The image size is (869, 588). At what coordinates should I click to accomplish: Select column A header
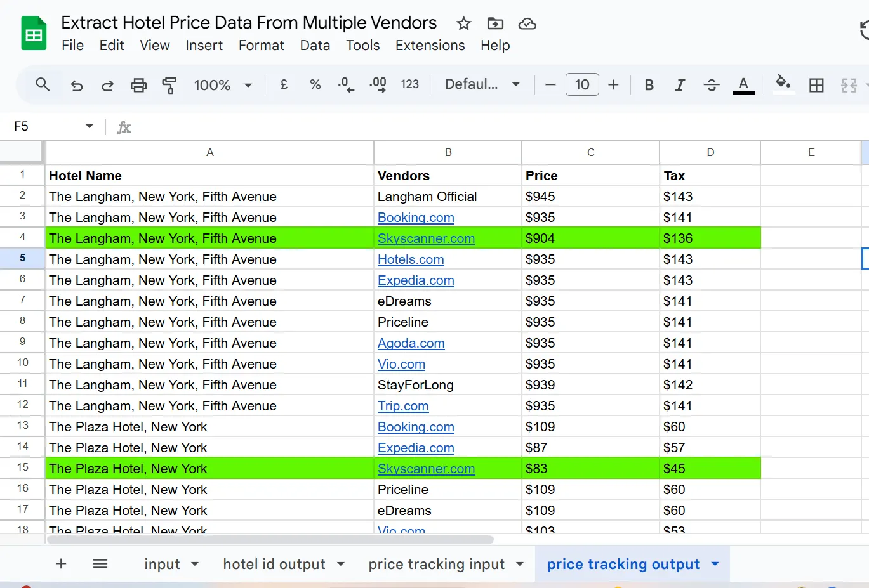(210, 152)
